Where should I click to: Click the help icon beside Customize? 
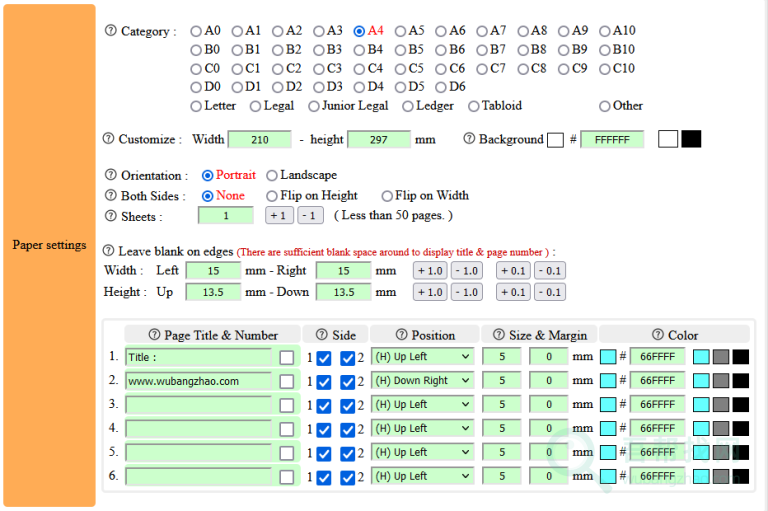109,140
